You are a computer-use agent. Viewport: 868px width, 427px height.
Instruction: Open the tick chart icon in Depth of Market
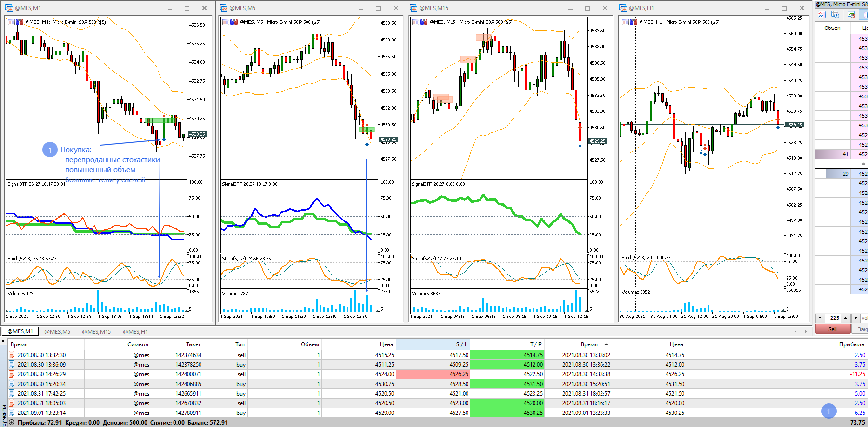coord(822,14)
